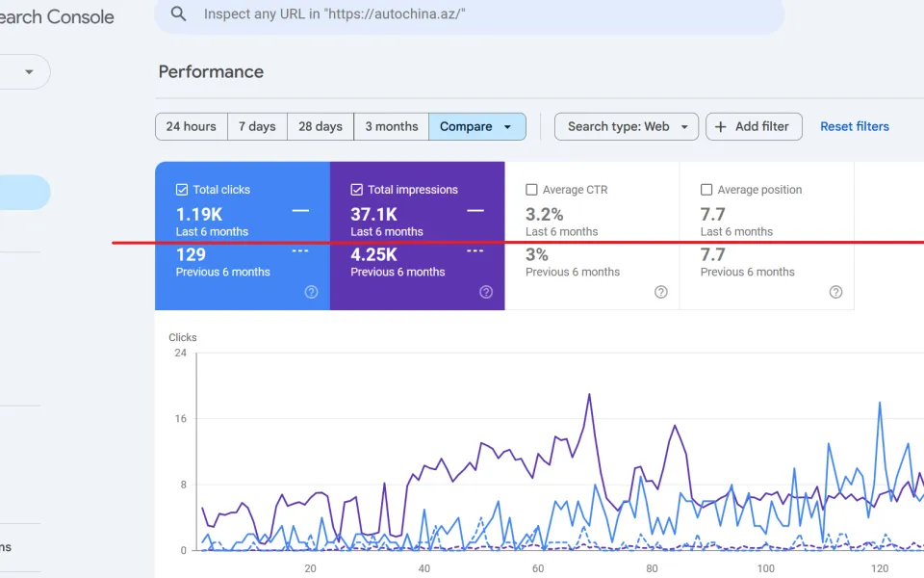
Task: Open help icon on Average position card
Action: 835,292
